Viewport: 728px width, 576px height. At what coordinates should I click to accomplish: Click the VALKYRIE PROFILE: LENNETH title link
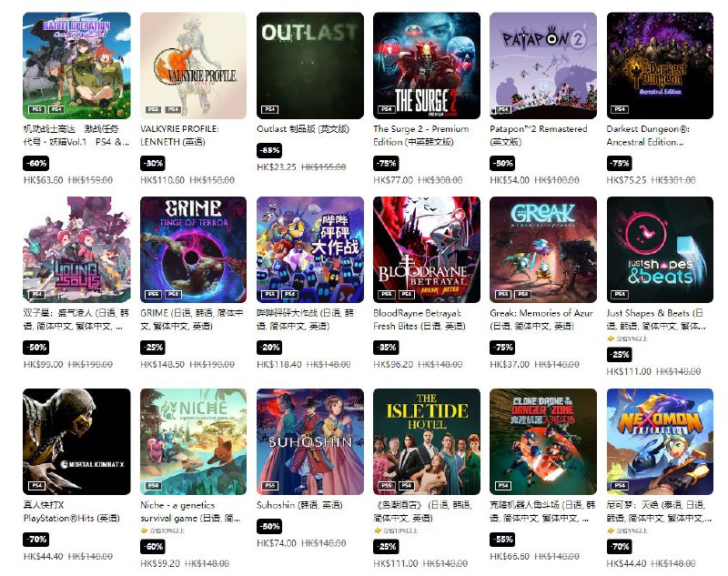tap(179, 135)
